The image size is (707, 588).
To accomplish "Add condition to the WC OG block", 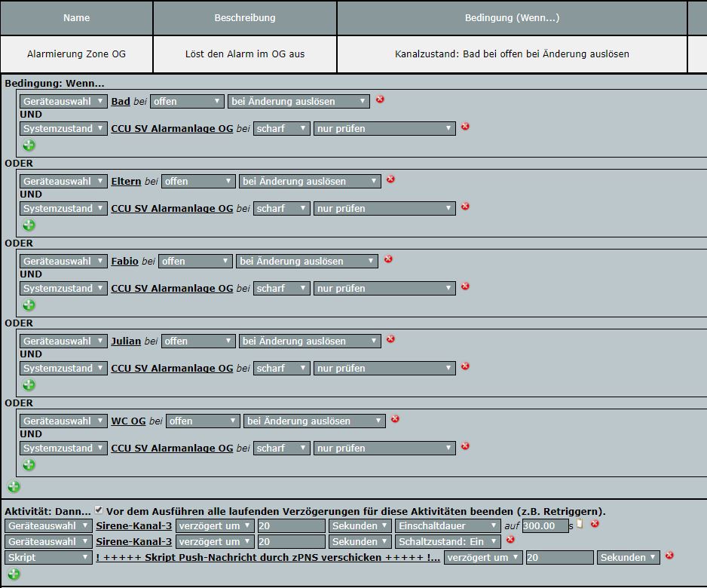I will [x=29, y=465].
